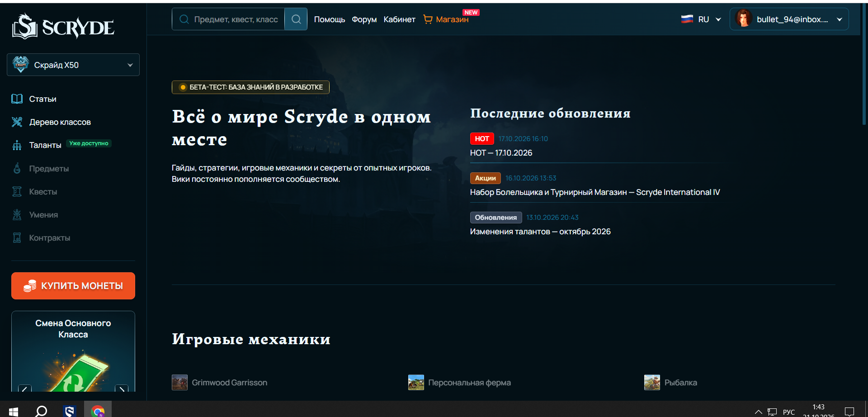This screenshot has width=868, height=417.
Task: Click the Russian flag language icon
Action: pyautogui.click(x=687, y=19)
